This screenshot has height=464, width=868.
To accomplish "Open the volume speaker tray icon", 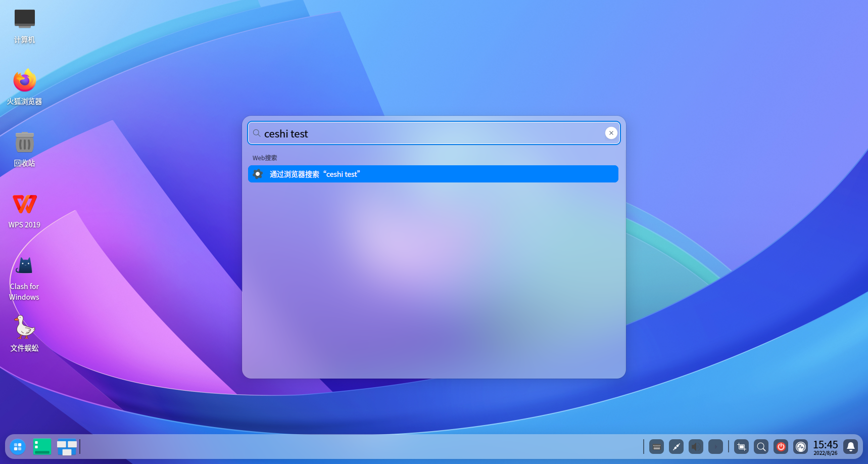I will pos(696,447).
